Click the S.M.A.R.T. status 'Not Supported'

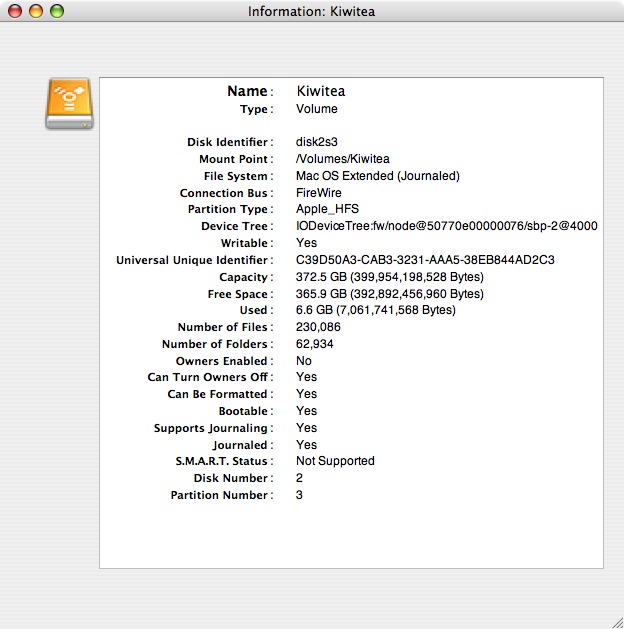pos(335,461)
